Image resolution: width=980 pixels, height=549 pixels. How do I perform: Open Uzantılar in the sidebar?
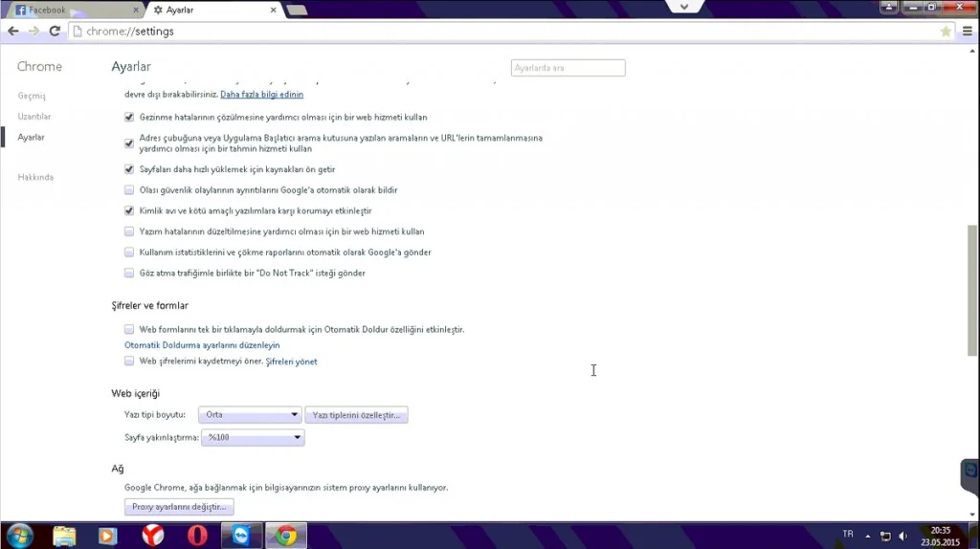34,117
